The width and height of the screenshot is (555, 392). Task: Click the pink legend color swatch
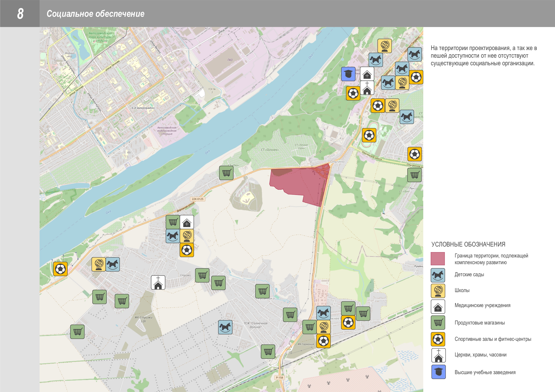(438, 259)
